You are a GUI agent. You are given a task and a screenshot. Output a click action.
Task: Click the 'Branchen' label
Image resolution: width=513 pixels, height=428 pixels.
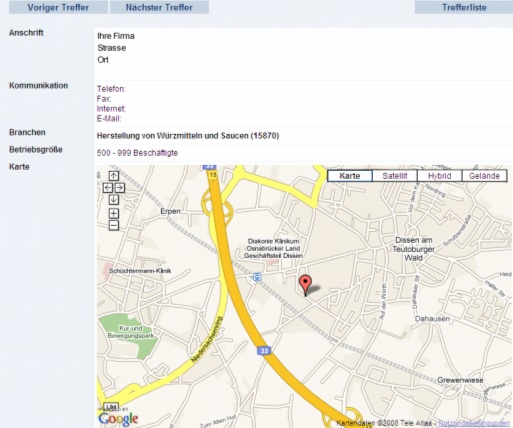[27, 132]
